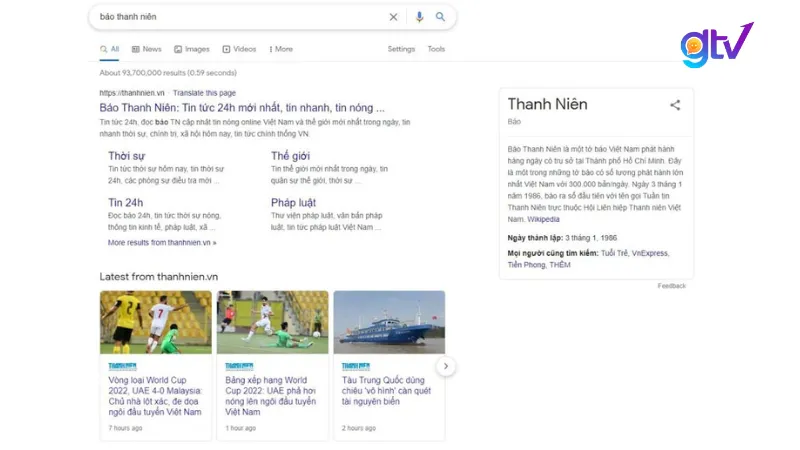
Task: Click the Thanh Niên logo above the UAE 4-0 Malaysia headline
Action: pos(122,366)
